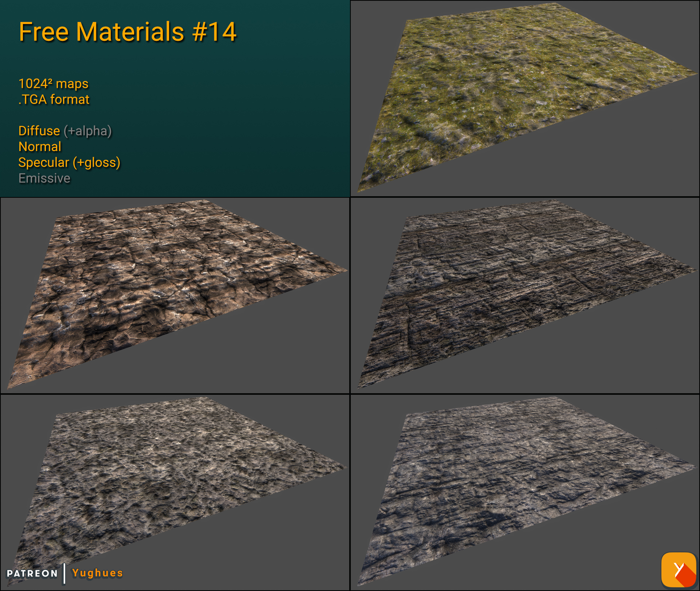Viewport: 700px width, 591px height.
Task: Click the divider bar beside PATREON text
Action: pos(65,573)
